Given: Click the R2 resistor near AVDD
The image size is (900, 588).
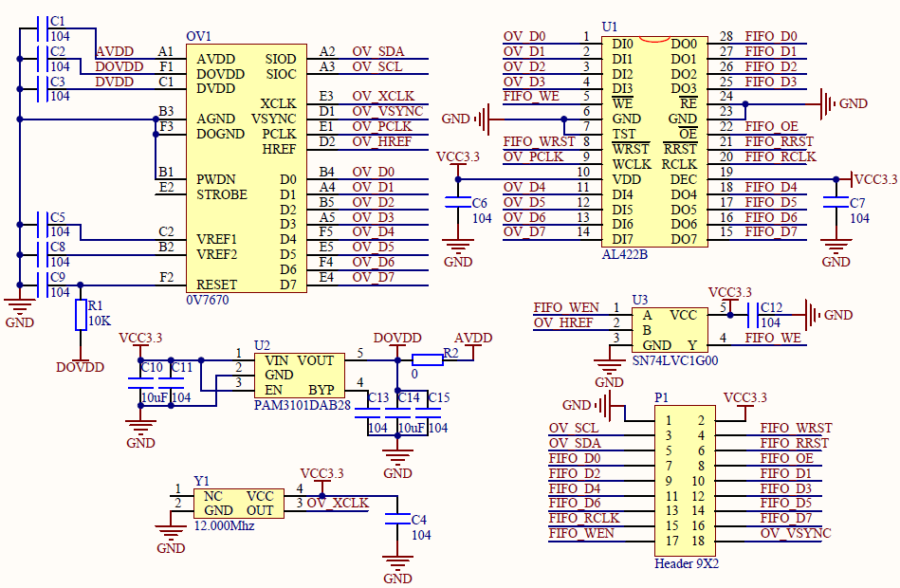Looking at the screenshot, I should coord(428,358).
